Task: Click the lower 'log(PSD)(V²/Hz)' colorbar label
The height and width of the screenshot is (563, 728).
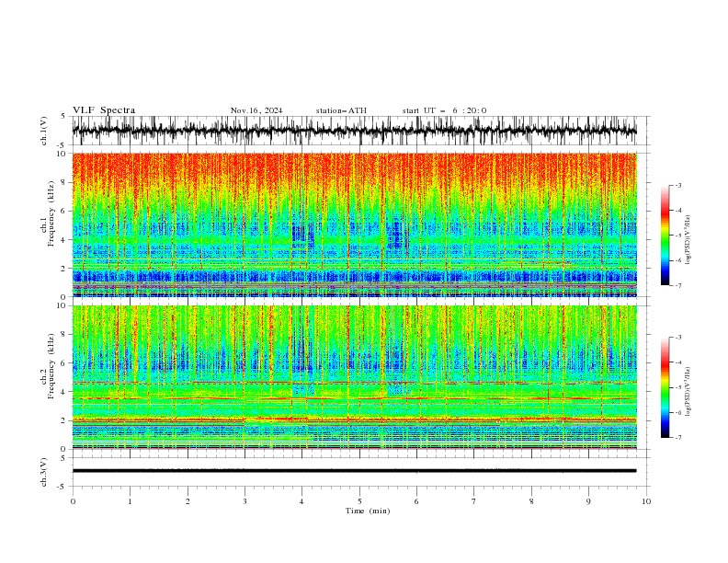Action: pos(688,391)
